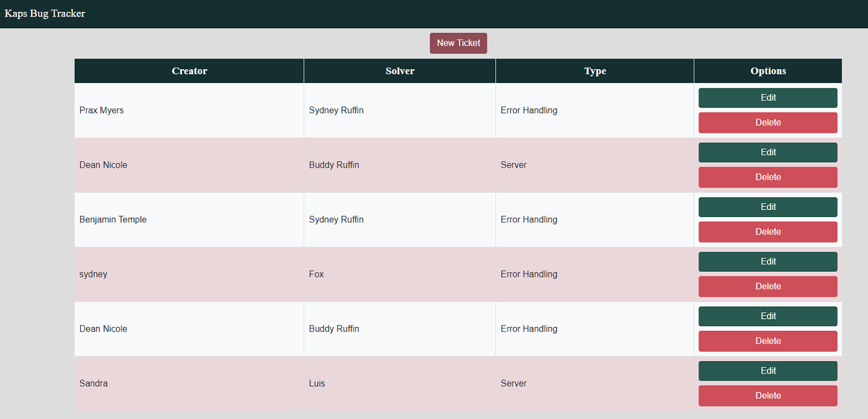Delete Dean Nicole's Error Handling ticket
The height and width of the screenshot is (419, 868).
767,341
